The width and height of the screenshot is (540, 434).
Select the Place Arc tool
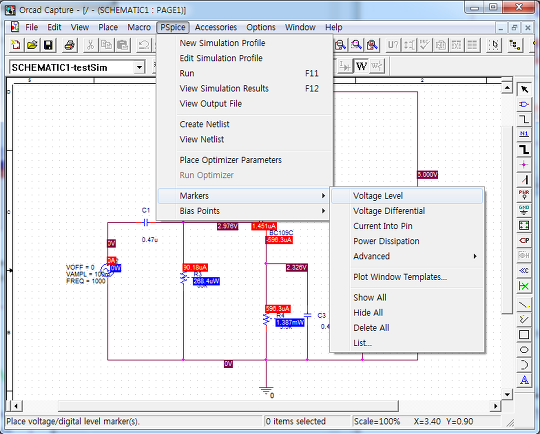pos(524,365)
